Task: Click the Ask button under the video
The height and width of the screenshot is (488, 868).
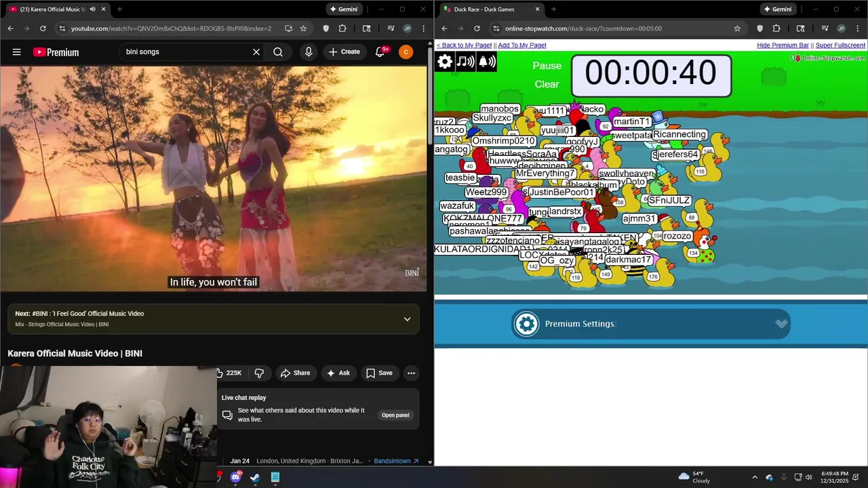Action: [x=338, y=373]
